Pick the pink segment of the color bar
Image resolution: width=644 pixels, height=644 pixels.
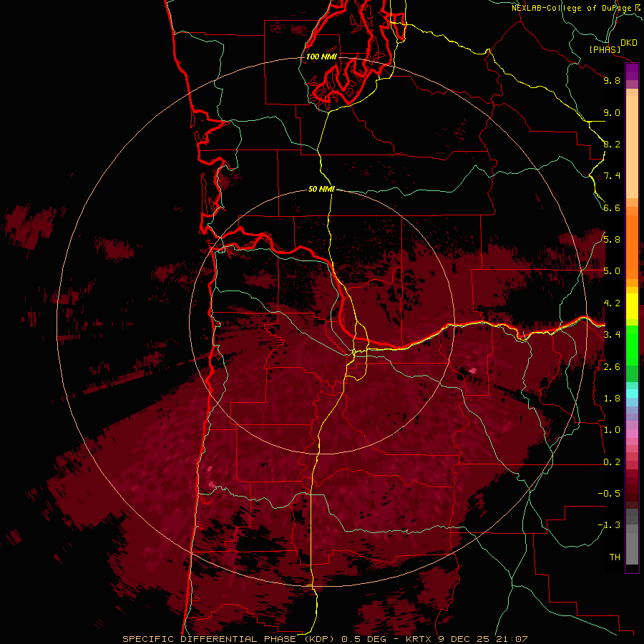[x=632, y=434]
